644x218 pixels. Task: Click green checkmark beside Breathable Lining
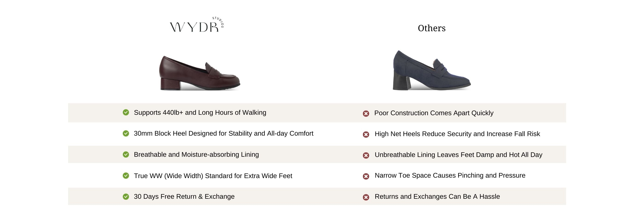pyautogui.click(x=126, y=155)
